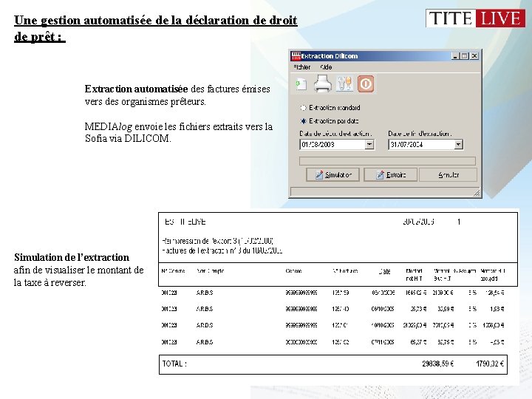Click the green-arrow document icon in toolbar
Viewport: 532px width, 399px height.
301,84
